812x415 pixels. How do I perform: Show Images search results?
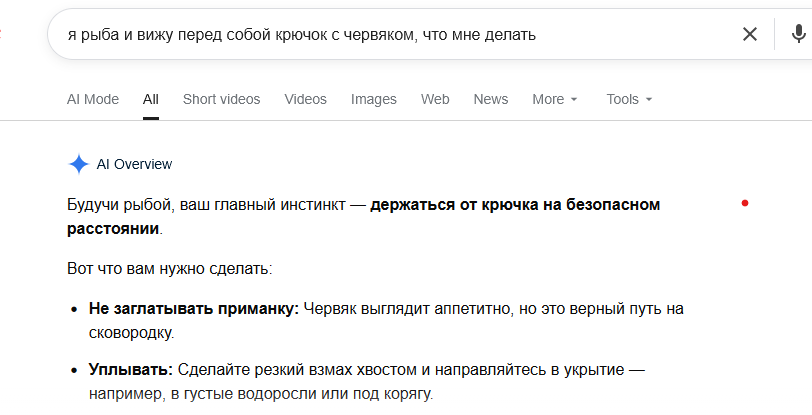coord(373,99)
